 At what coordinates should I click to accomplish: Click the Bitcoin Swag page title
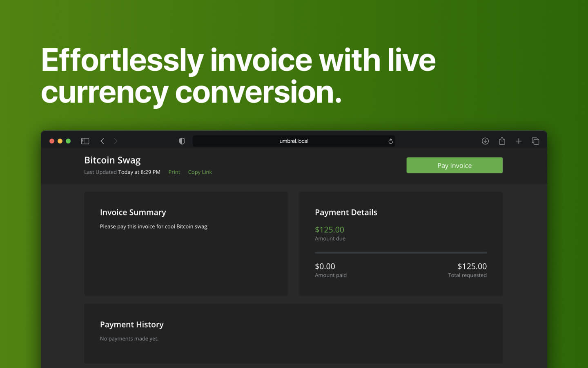(x=112, y=160)
